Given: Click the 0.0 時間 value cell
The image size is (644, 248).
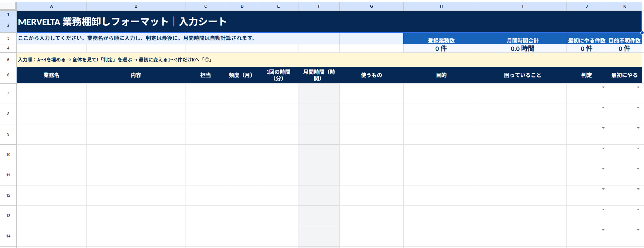Looking at the screenshot, I should (x=523, y=48).
